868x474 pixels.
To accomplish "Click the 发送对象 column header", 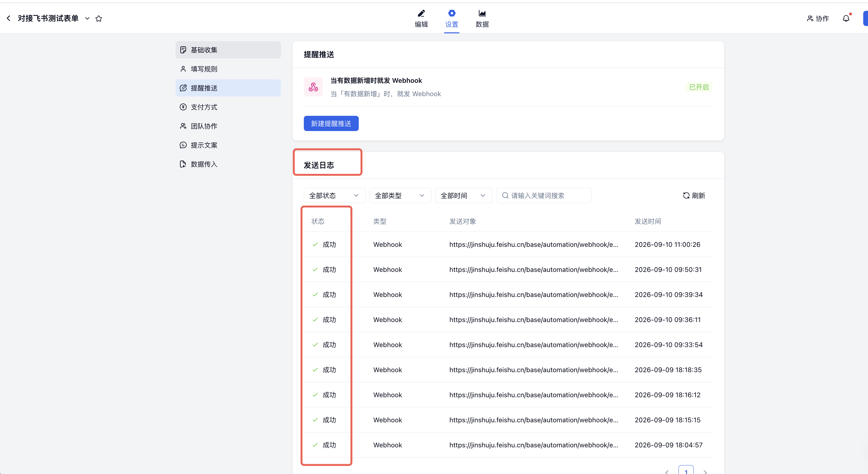I will (463, 221).
